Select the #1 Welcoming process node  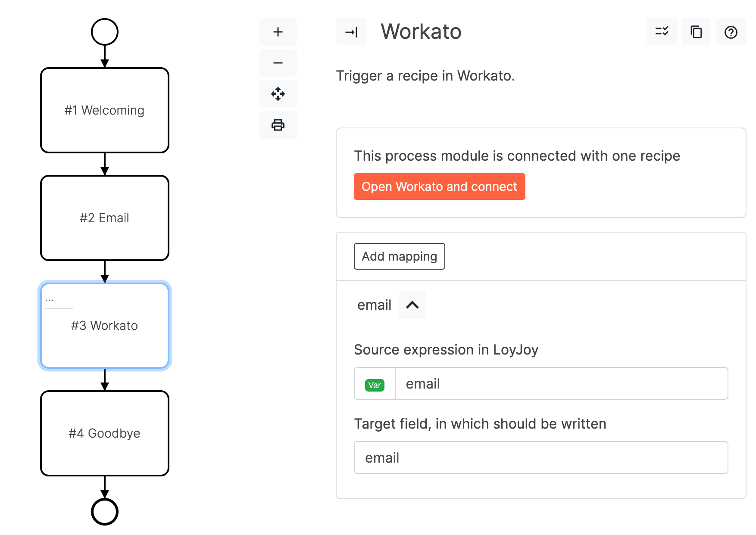pos(104,110)
